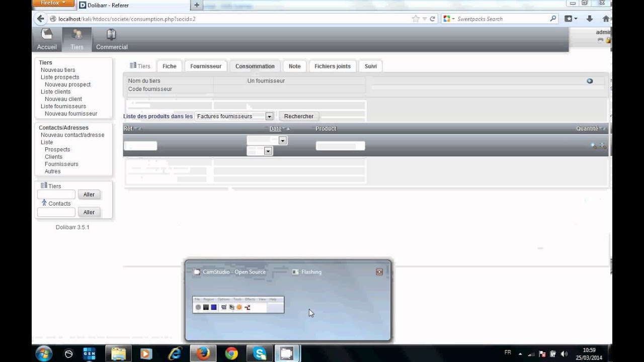The image size is (644, 362).
Task: Click the CamStudio record button in preview
Action: [x=198, y=307]
